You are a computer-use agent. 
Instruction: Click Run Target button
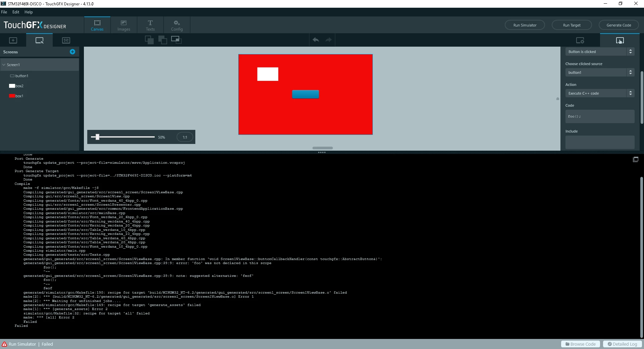(572, 25)
